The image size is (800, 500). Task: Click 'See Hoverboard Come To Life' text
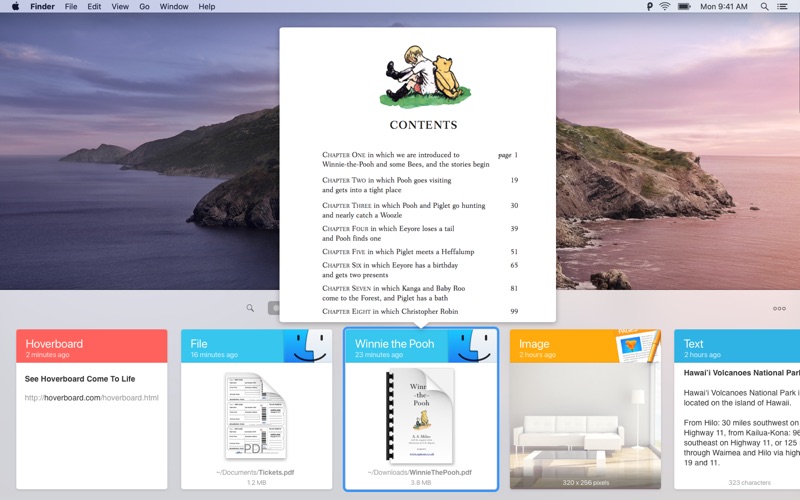point(80,379)
